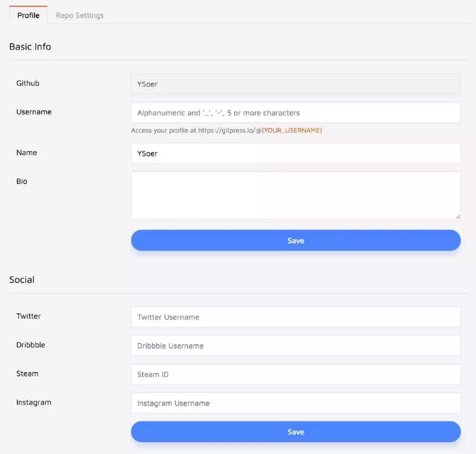Viewport: 476px width, 454px height.
Task: Click the Name field containing YSoer
Action: 296,154
